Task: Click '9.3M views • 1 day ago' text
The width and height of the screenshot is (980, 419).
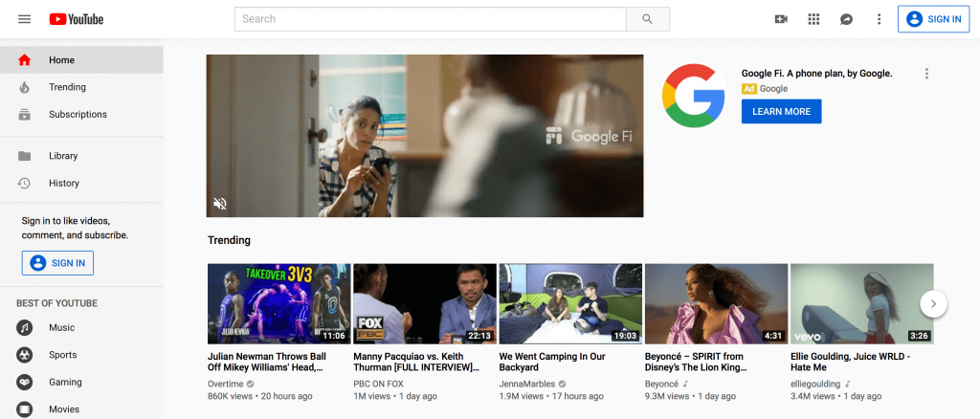Action: (x=689, y=397)
